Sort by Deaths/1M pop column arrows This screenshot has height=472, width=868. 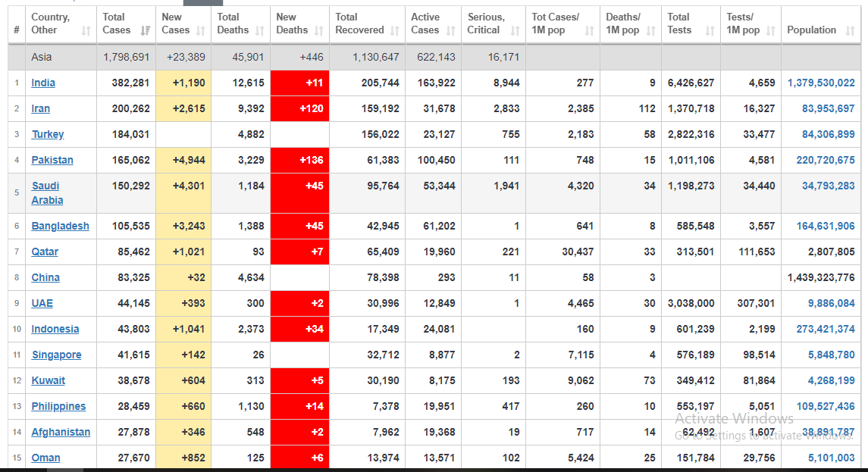651,31
